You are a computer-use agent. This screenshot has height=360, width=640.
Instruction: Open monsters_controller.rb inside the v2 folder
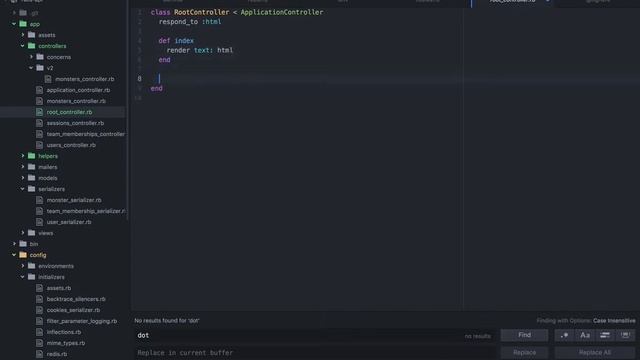click(x=84, y=79)
